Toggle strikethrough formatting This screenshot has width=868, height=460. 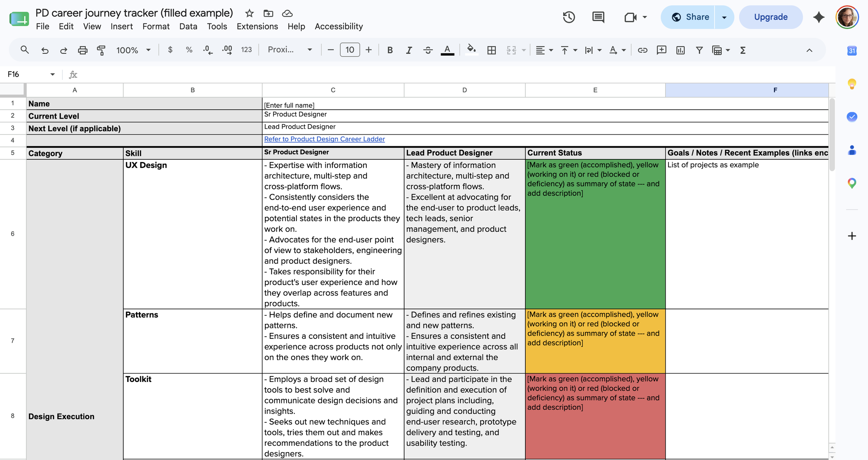pyautogui.click(x=428, y=50)
